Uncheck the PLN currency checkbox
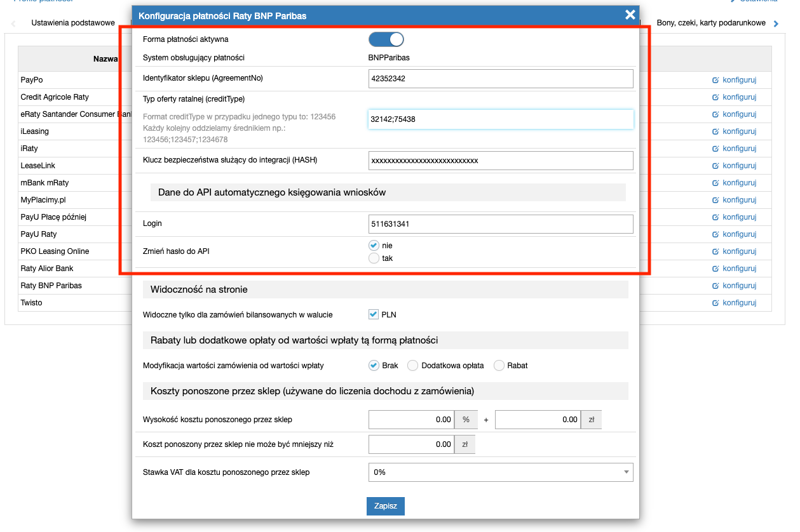 coord(374,314)
